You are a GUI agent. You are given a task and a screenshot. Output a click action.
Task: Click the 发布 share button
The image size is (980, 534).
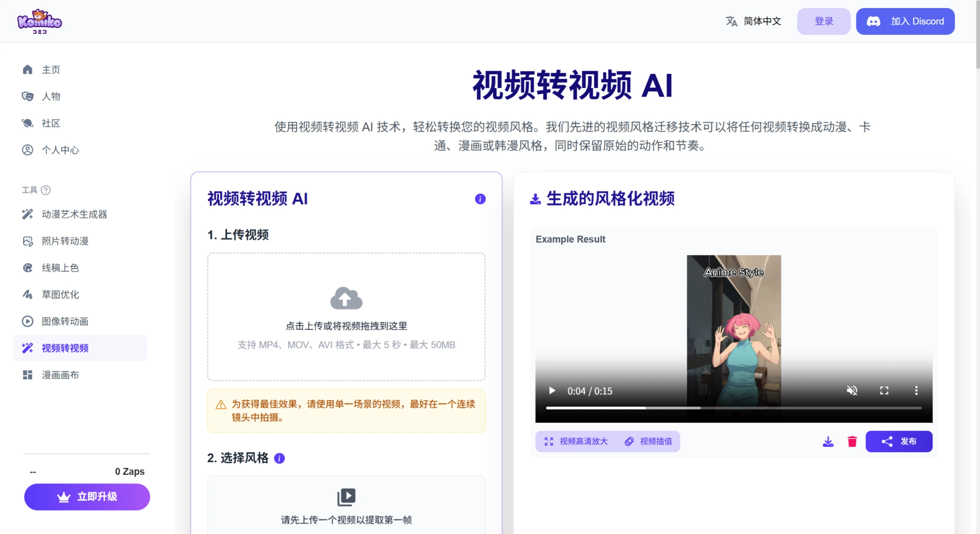(x=898, y=441)
